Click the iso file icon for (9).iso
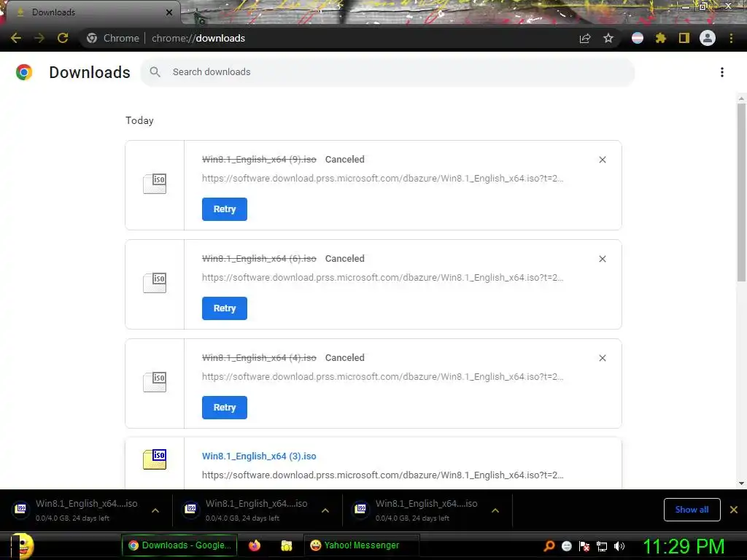This screenshot has width=747, height=560. [x=155, y=184]
